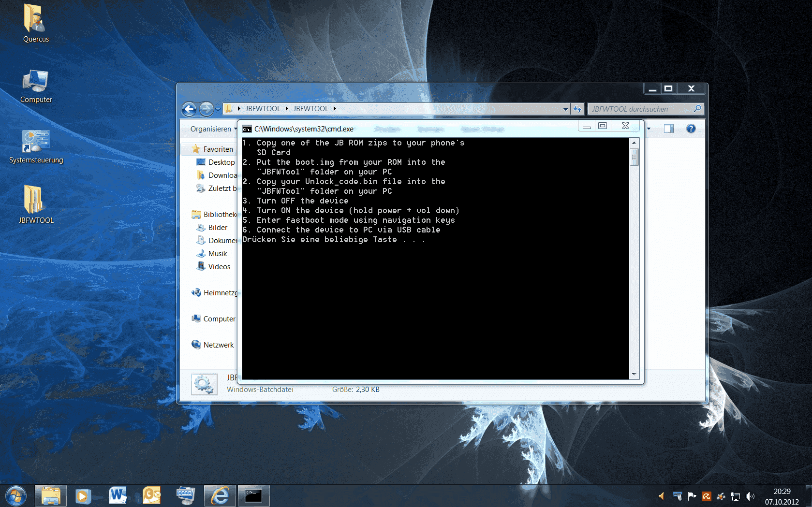Open Windows Explorer from taskbar

pyautogui.click(x=50, y=496)
